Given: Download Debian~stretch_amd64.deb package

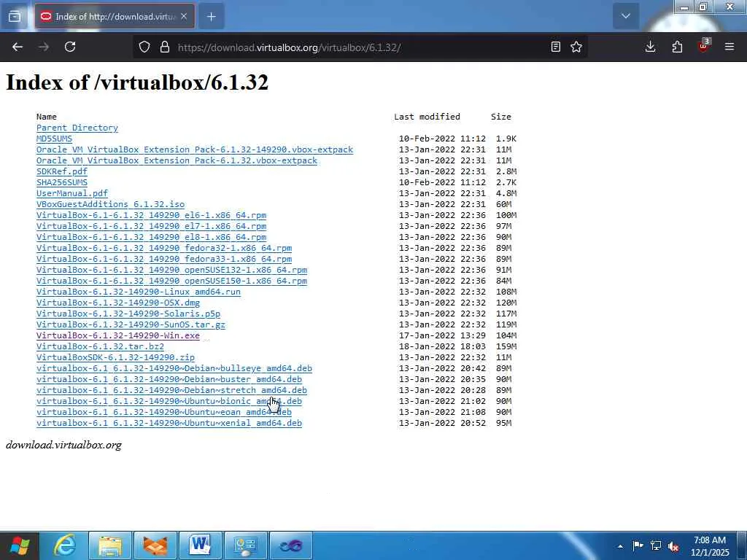Looking at the screenshot, I should point(171,391).
